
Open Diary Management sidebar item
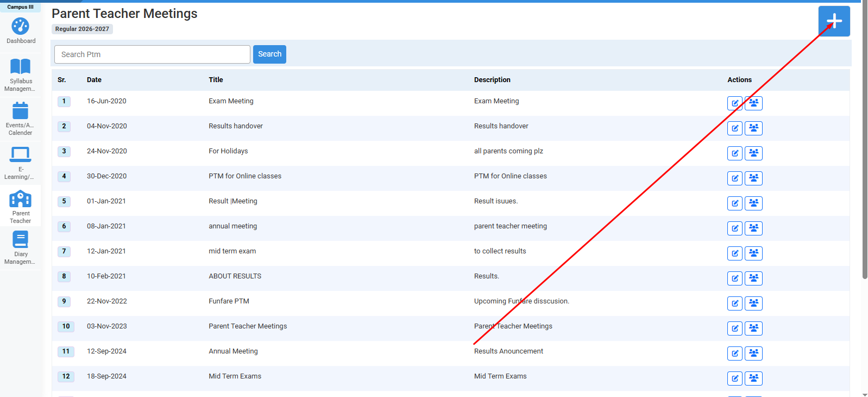(x=21, y=248)
